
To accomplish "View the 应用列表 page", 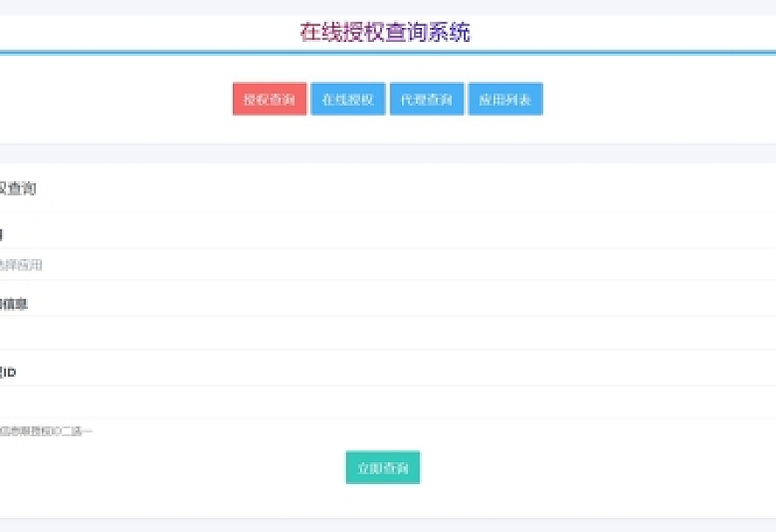I will (504, 99).
